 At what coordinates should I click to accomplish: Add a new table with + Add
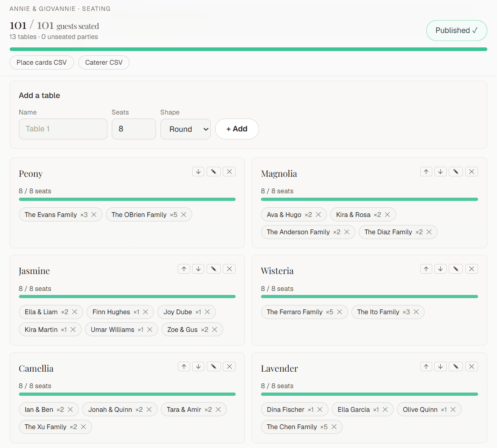[x=237, y=129]
